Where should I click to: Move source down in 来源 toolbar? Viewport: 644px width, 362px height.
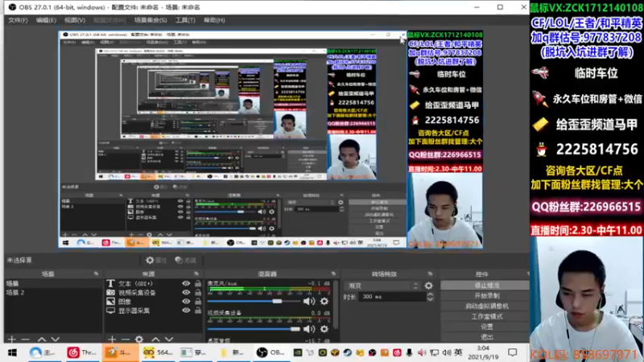pyautogui.click(x=169, y=339)
